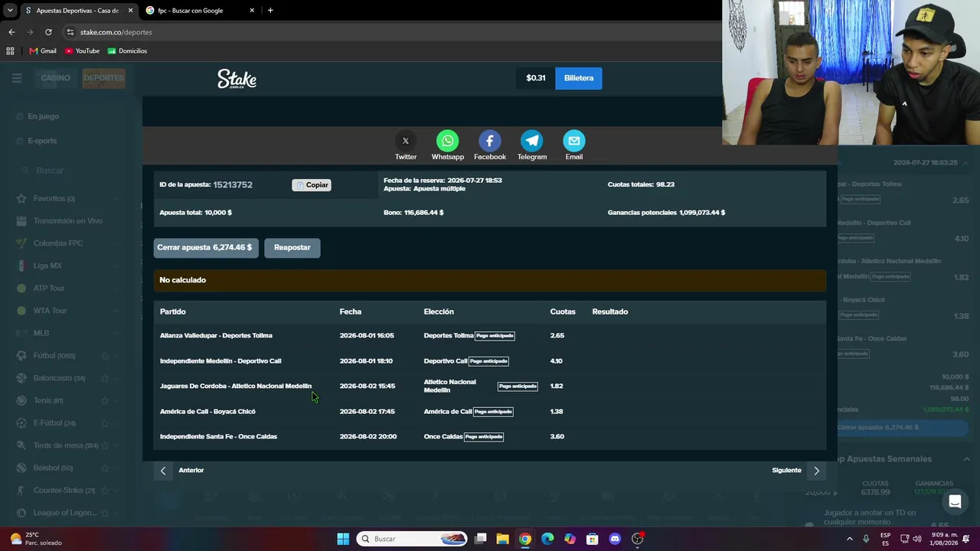This screenshot has height=551, width=980.
Task: Launch Microsoft Edge from the taskbar
Action: click(x=547, y=539)
